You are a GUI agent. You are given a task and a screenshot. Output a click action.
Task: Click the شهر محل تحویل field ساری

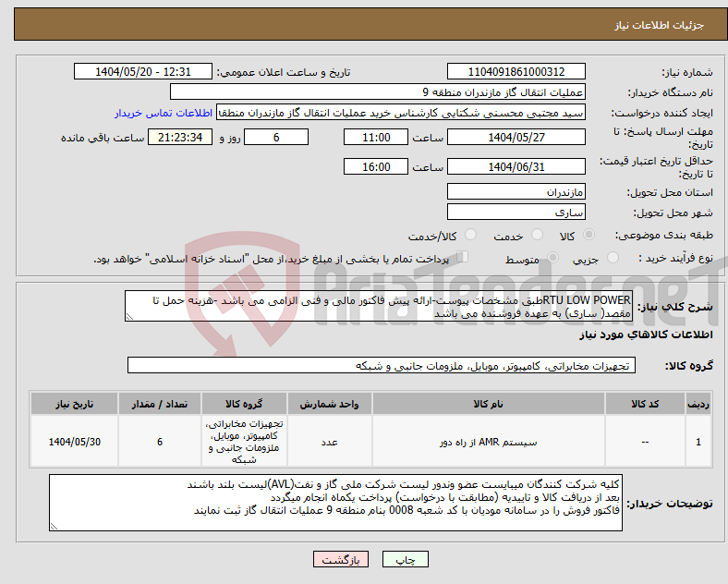point(516,213)
